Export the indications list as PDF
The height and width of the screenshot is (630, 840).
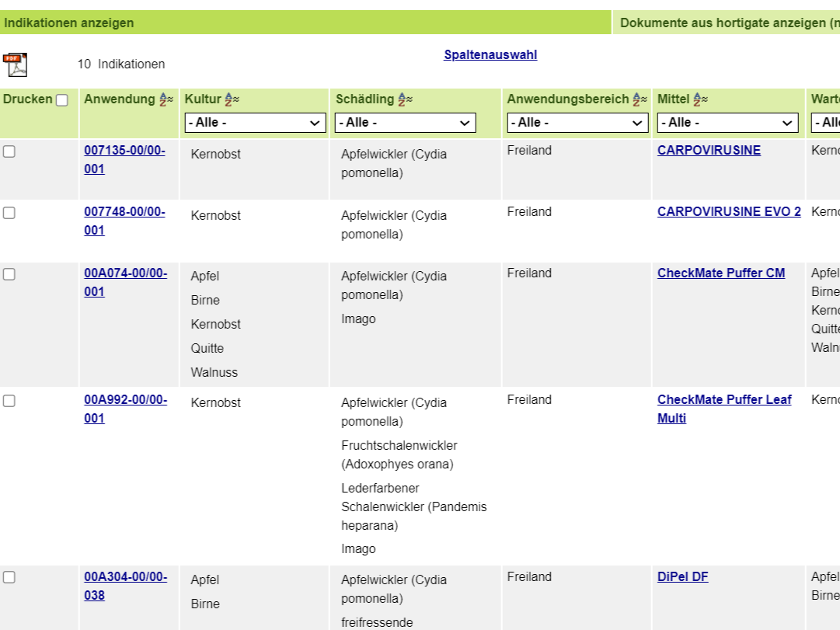[x=15, y=64]
